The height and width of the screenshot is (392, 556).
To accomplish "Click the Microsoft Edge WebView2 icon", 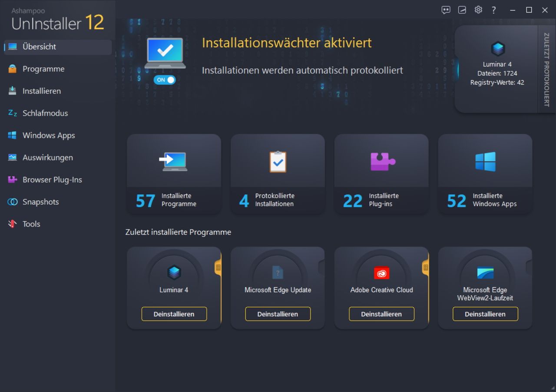I will 485,273.
